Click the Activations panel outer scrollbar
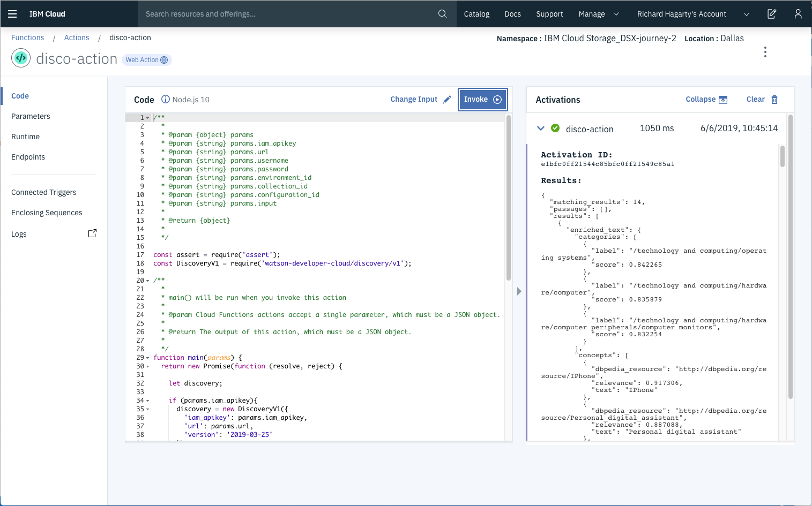This screenshot has width=812, height=506. (x=790, y=256)
